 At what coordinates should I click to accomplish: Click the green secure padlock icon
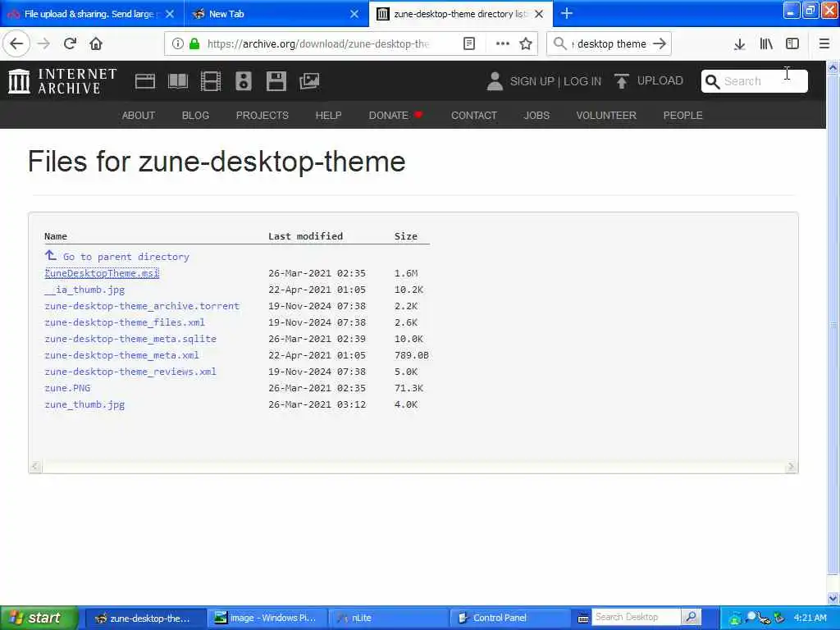pos(194,44)
